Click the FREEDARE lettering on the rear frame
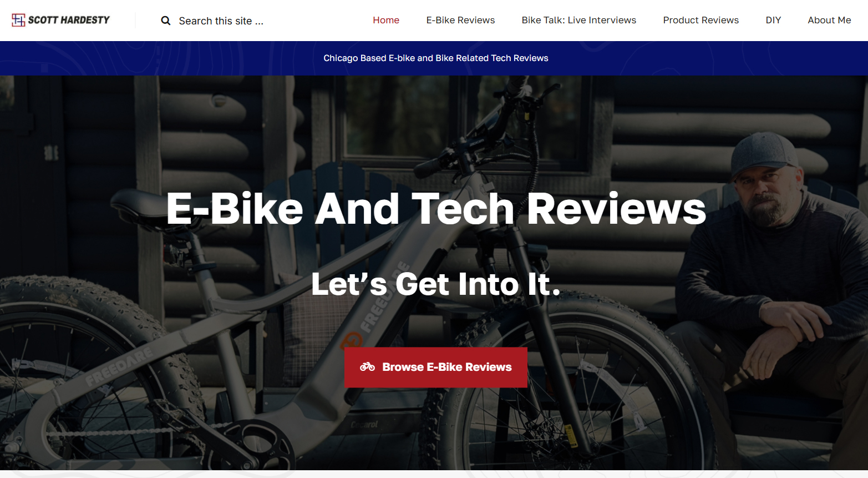This screenshot has width=868, height=478. pos(119,368)
